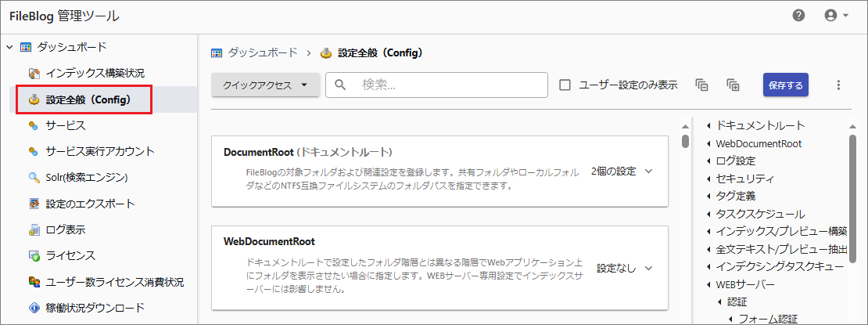Screen dimensions: 868x325
Task: Collapse the ダッシュボード tree node
Action: (x=9, y=47)
